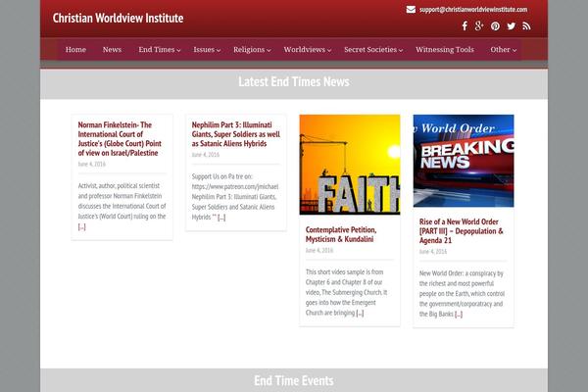
Task: Click the Christian Worldview Institute site title
Action: [118, 18]
